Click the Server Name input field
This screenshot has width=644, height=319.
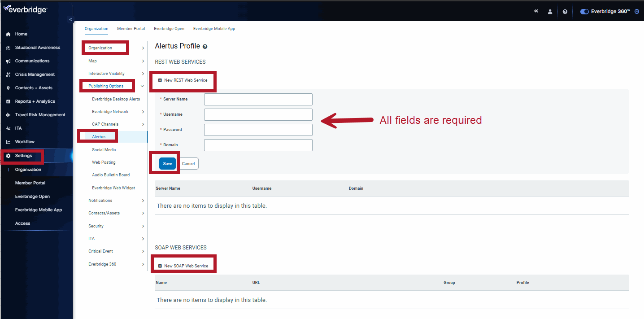pyautogui.click(x=258, y=99)
